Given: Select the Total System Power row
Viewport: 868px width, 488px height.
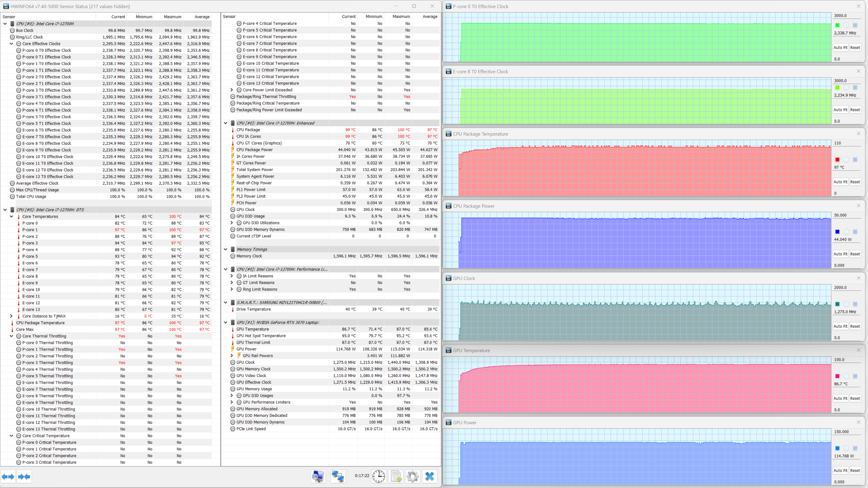Looking at the screenshot, I should pyautogui.click(x=255, y=170).
